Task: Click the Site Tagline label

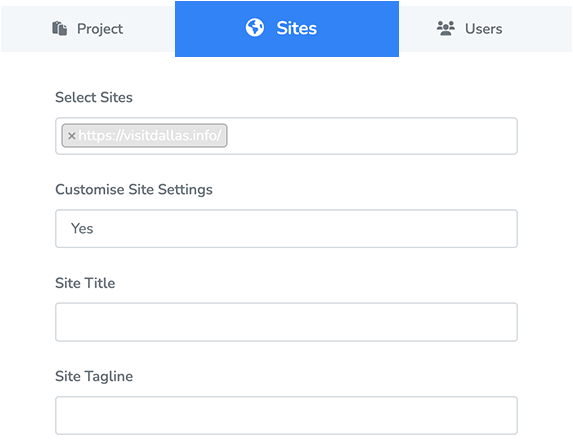Action: [x=94, y=377]
